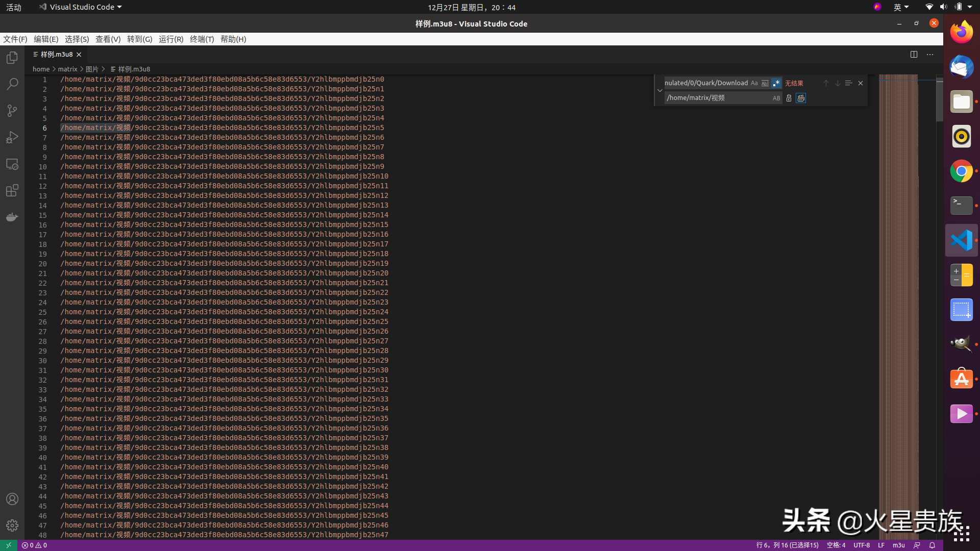Image resolution: width=980 pixels, height=551 pixels.
Task: Open Terminal from the dock
Action: pyautogui.click(x=962, y=206)
